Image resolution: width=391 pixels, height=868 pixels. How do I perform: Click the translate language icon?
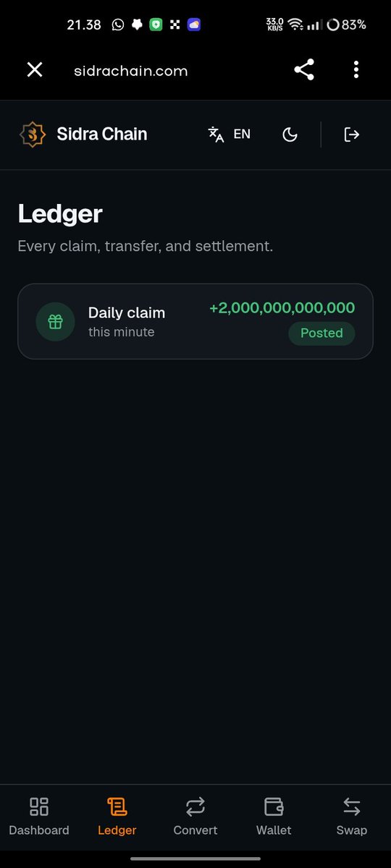coord(216,135)
